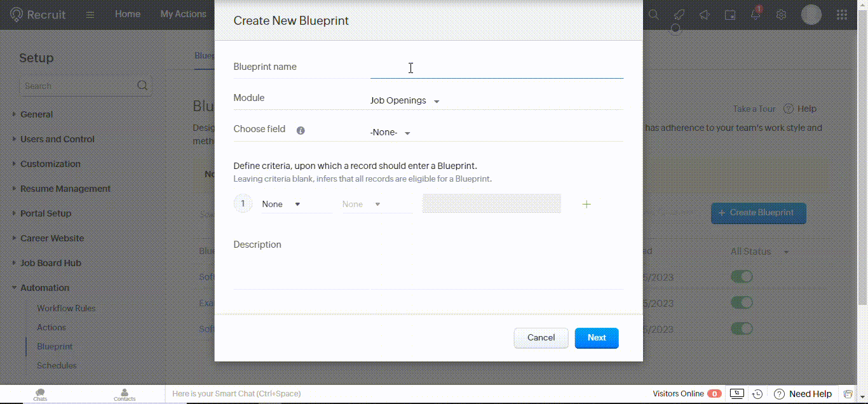Expand the Automation section's Workflow Rules

coord(66,308)
